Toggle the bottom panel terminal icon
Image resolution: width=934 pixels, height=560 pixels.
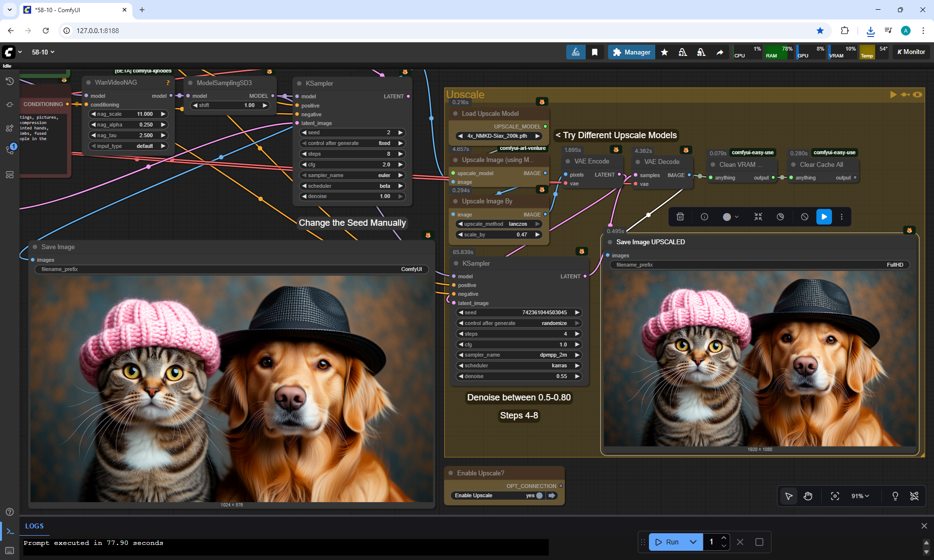pos(10,531)
